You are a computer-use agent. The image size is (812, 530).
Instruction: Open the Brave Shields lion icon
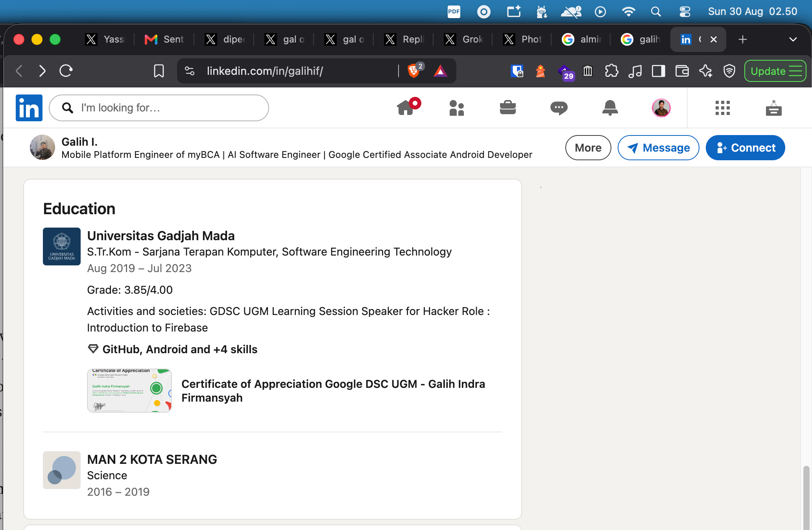[x=413, y=71]
